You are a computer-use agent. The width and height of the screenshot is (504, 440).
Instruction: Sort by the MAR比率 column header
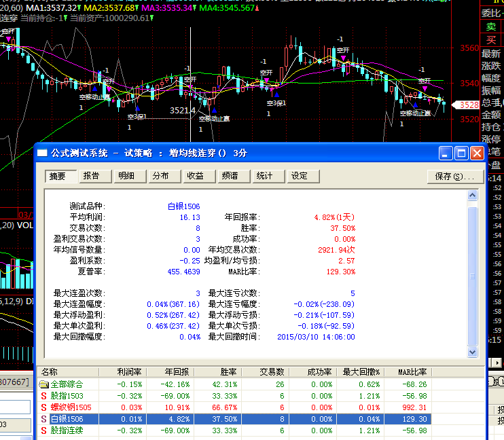408,372
